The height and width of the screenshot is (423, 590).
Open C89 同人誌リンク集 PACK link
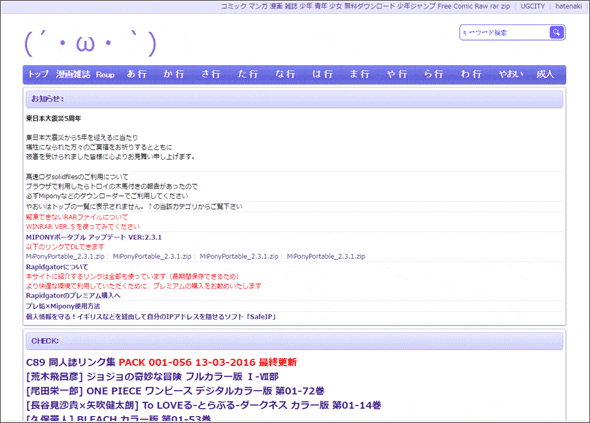coord(161,362)
